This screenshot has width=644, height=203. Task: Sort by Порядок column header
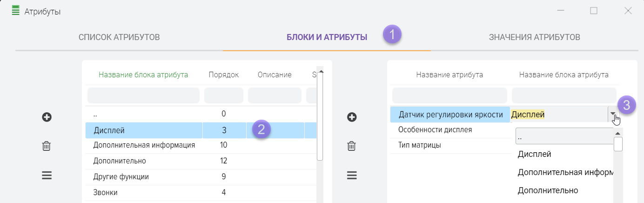point(223,75)
